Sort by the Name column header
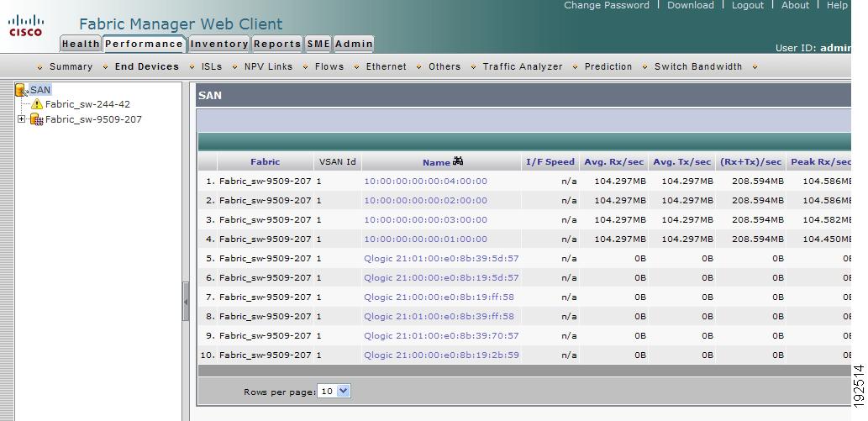 tap(436, 162)
